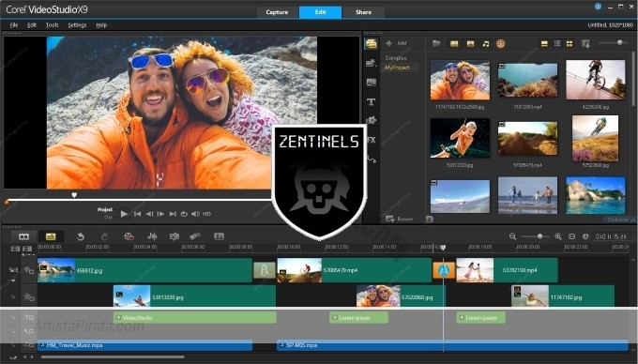638x364 pixels.
Task: Jump to start with Home button
Action: pos(138,214)
